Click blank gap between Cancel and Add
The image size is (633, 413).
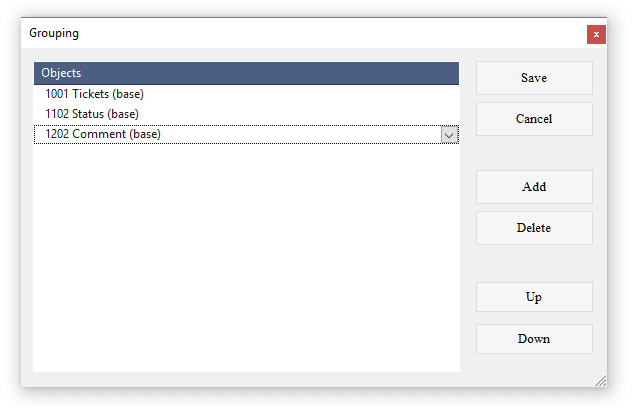coord(534,153)
